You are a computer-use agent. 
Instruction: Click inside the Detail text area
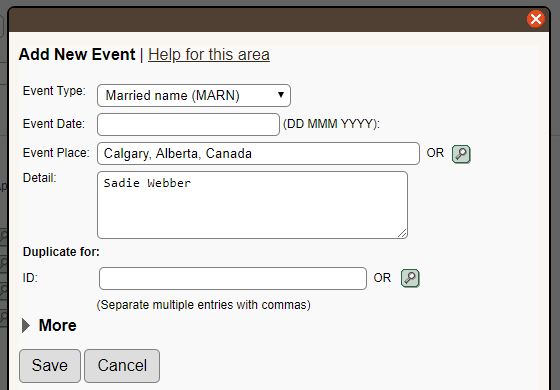coord(252,205)
